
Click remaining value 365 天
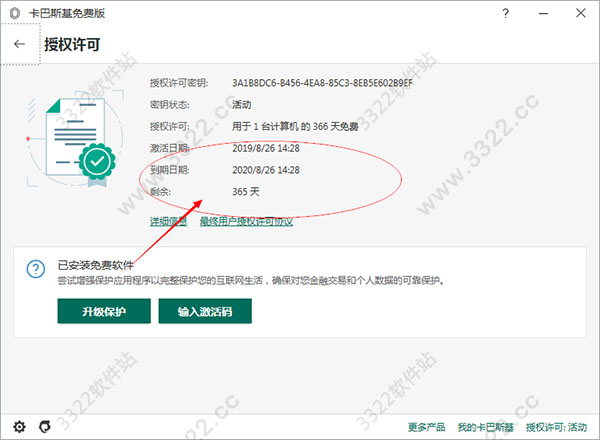[x=246, y=192]
